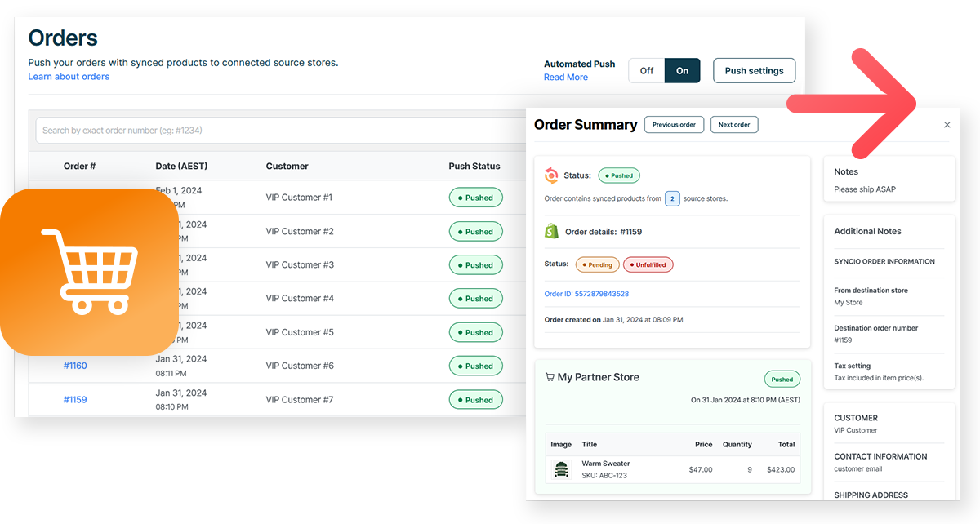Click the Syncio status icon in Order Summary
980x524 pixels.
coord(552,175)
